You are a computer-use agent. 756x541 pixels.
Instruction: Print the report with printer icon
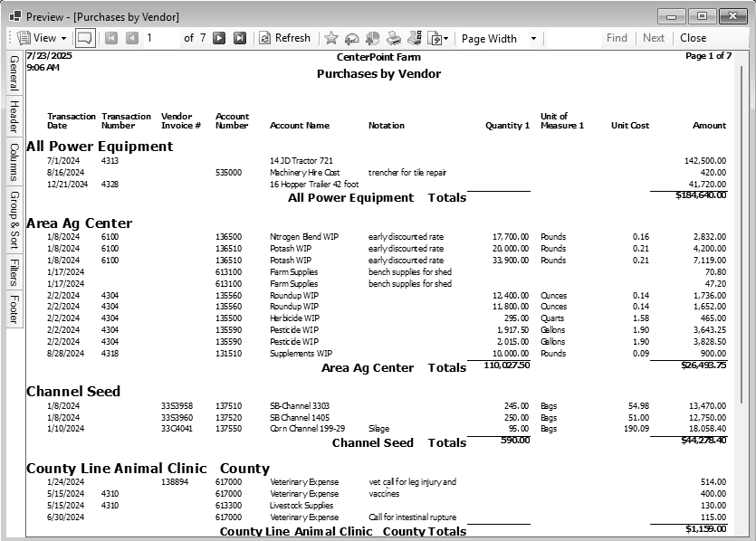coord(394,38)
